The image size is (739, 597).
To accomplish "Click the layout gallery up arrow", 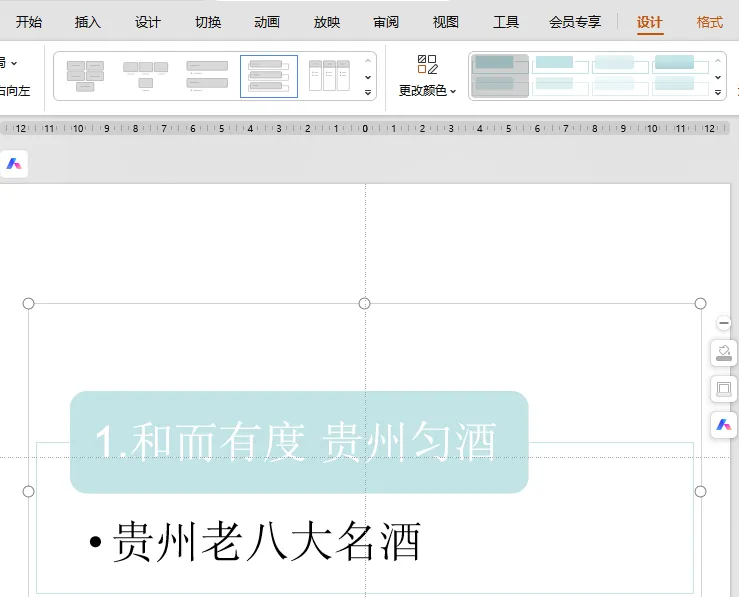I will [x=368, y=61].
